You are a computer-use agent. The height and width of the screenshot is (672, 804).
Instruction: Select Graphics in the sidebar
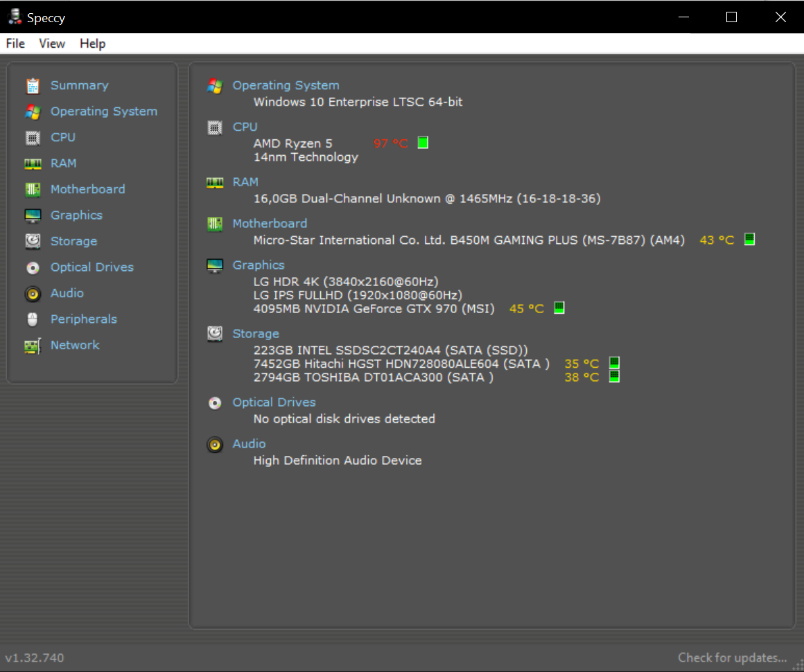point(76,215)
